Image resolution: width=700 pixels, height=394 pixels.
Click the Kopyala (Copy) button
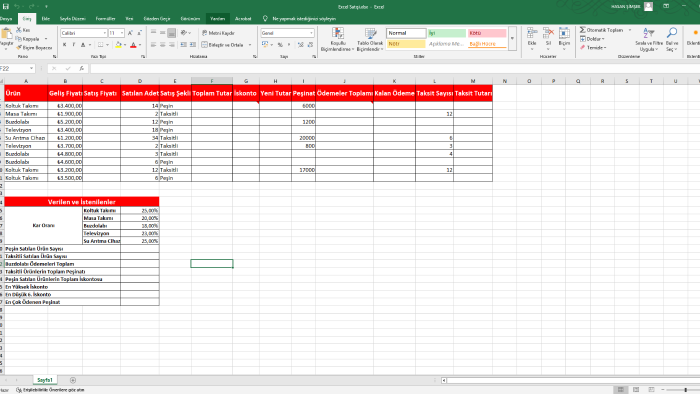coord(28,39)
